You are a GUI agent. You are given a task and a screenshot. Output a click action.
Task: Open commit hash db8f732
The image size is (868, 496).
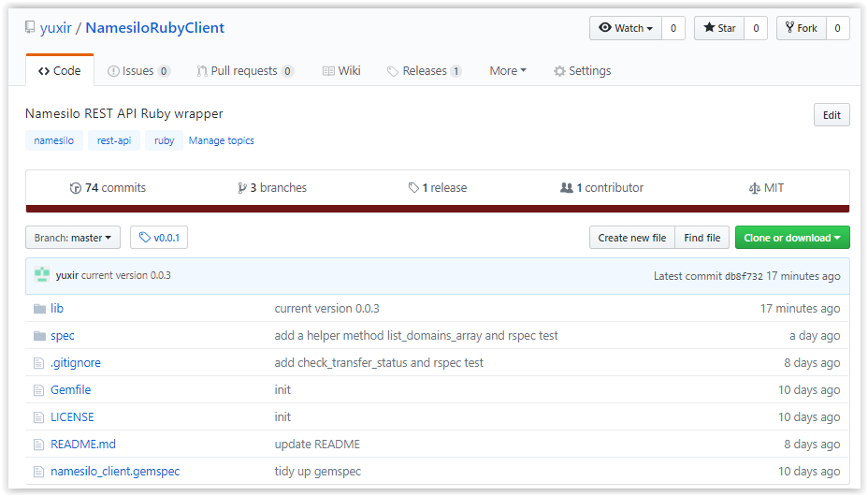coord(744,276)
